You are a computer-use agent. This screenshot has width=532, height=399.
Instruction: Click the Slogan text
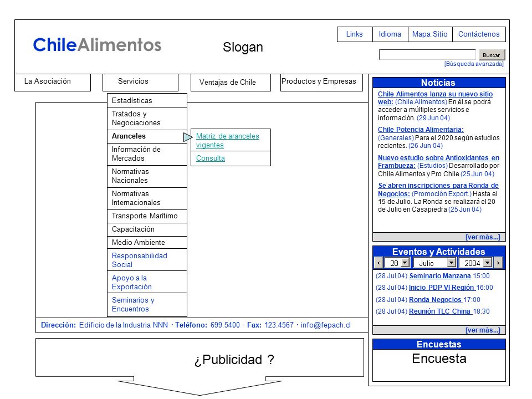tap(243, 47)
